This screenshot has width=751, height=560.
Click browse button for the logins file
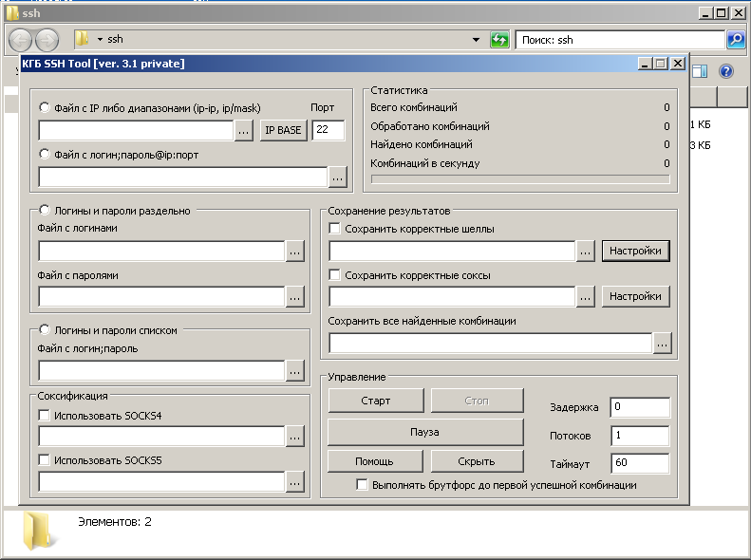295,251
